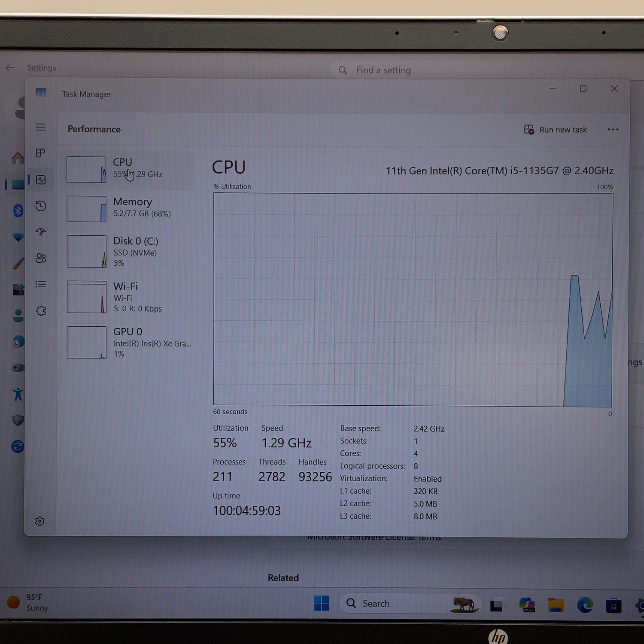Select the Disk 0 (C:) performance item
644x644 pixels.
(x=129, y=252)
